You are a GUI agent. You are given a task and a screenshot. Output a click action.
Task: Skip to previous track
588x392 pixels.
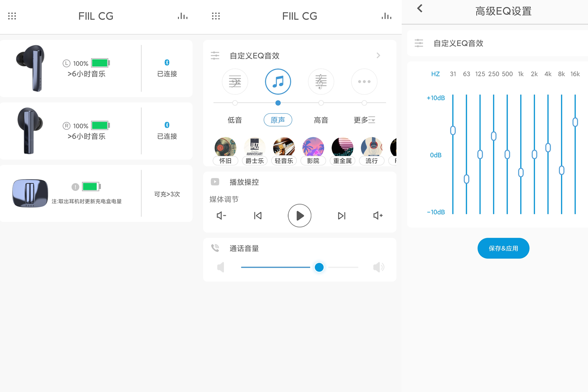(x=258, y=216)
